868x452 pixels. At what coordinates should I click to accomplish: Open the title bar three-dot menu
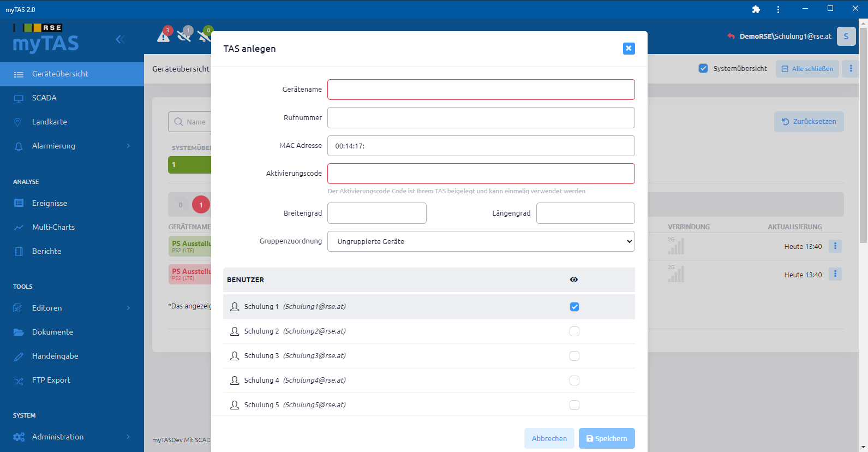[x=778, y=9]
